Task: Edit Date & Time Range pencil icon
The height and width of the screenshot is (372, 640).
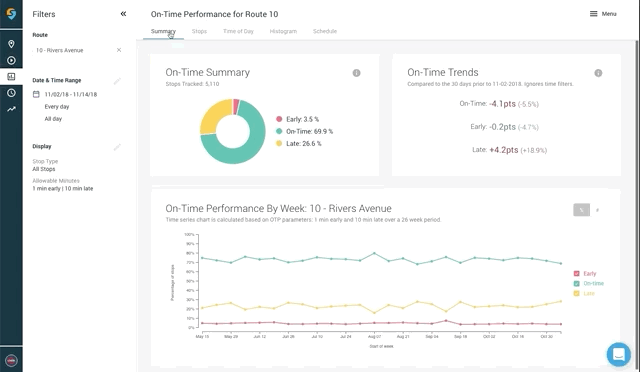Action: click(117, 81)
